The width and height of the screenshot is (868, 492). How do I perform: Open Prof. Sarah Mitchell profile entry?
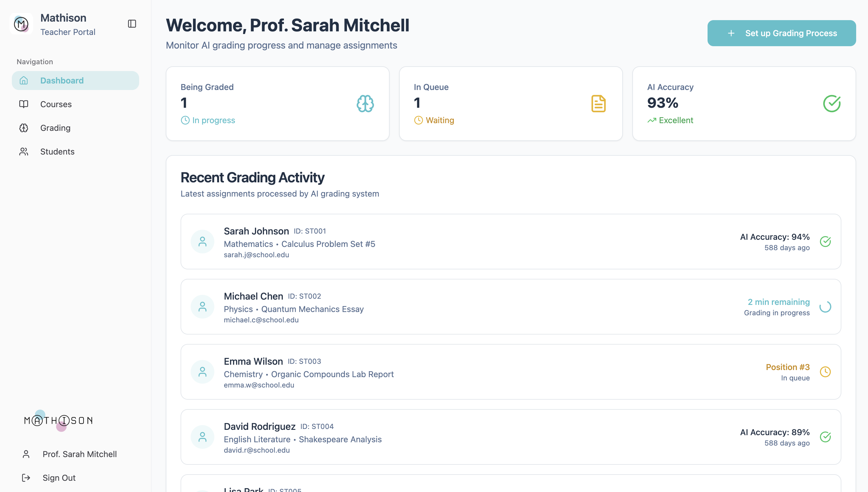[x=79, y=454]
